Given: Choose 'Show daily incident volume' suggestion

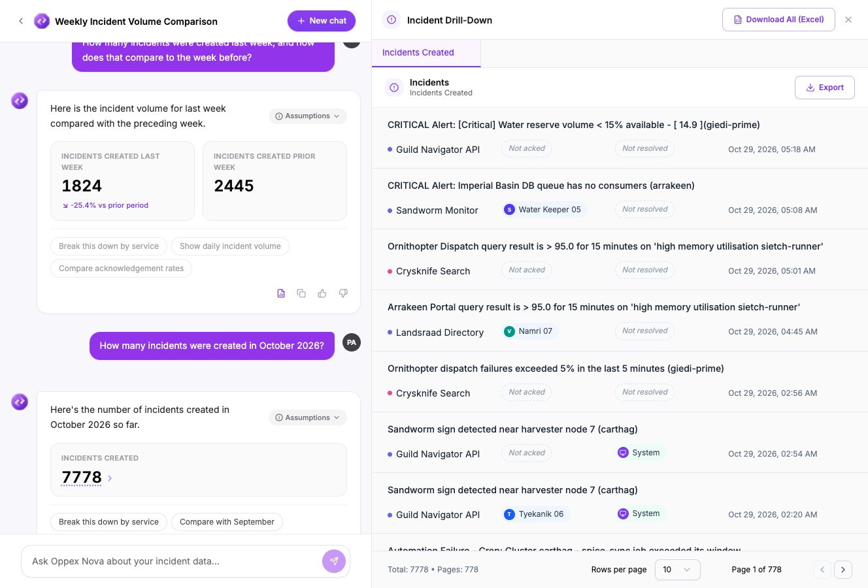Looking at the screenshot, I should 230,246.
